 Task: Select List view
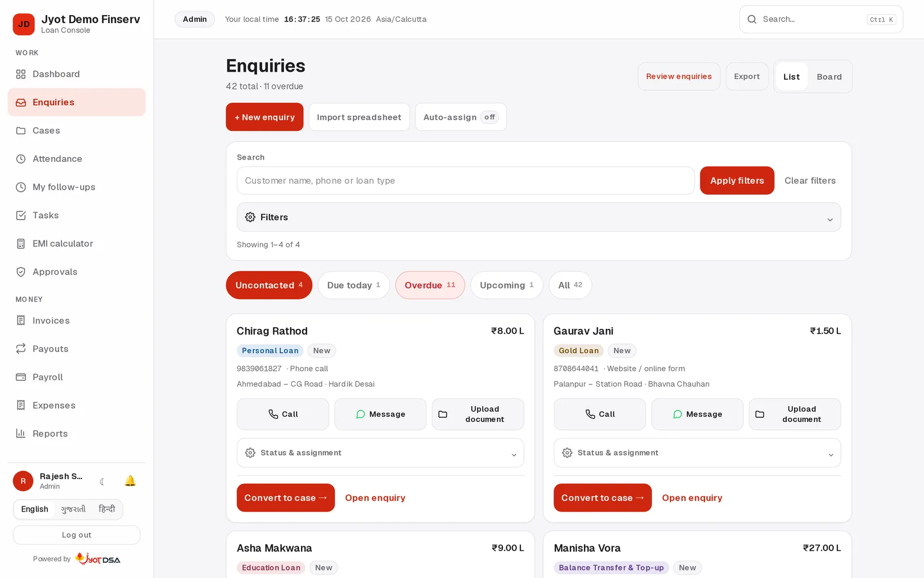coord(792,77)
